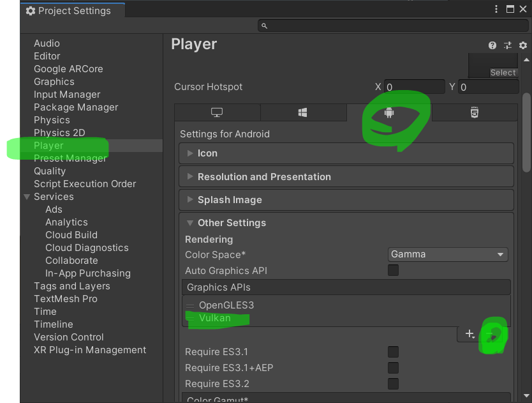Viewport: 532px width, 403px height.
Task: Click the Project Settings tab title
Action: [74, 11]
